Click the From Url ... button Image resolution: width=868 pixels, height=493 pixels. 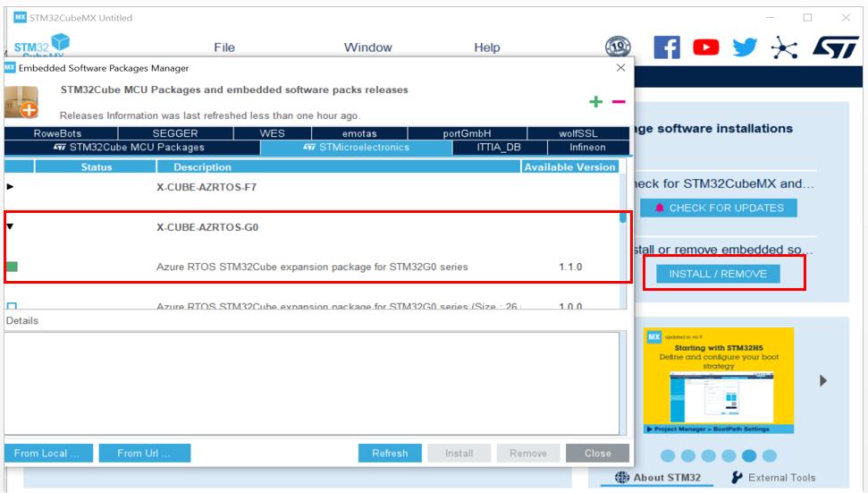[x=145, y=453]
